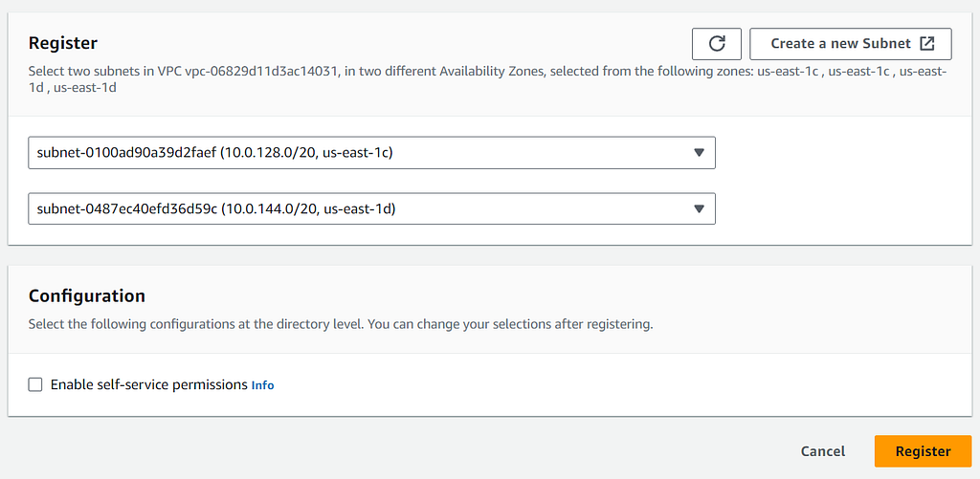Enable self-service permissions checkbox

click(35, 384)
